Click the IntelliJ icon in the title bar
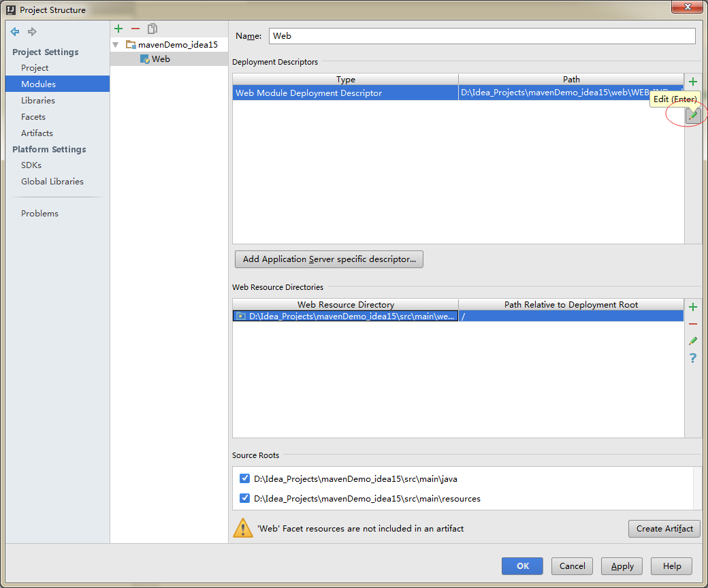The image size is (708, 588). click(11, 10)
